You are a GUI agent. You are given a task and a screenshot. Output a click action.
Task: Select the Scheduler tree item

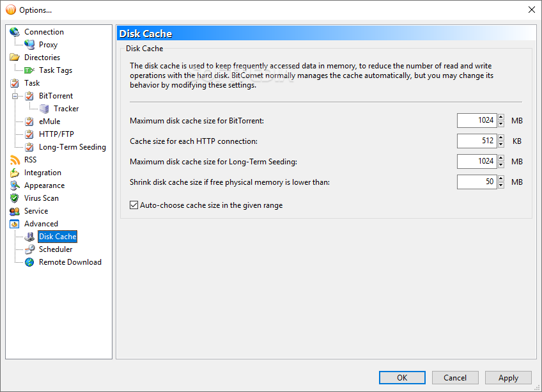tap(56, 249)
